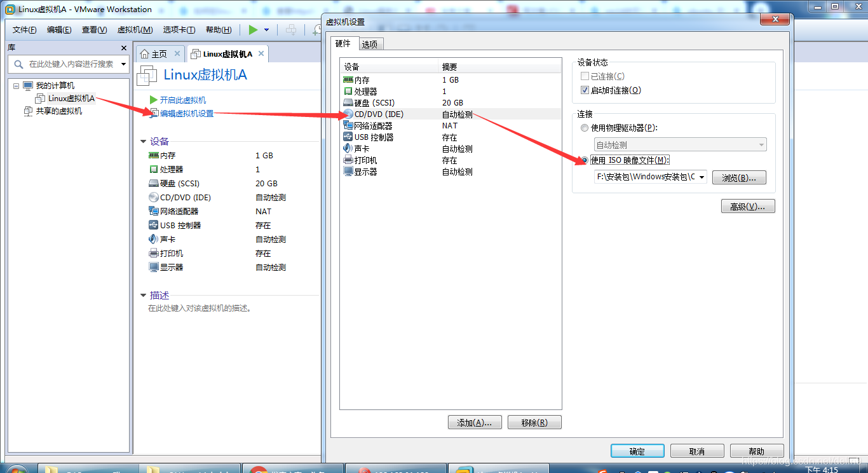Close the Linux虚拟机A tab
Image resolution: width=868 pixels, height=473 pixels.
261,54
